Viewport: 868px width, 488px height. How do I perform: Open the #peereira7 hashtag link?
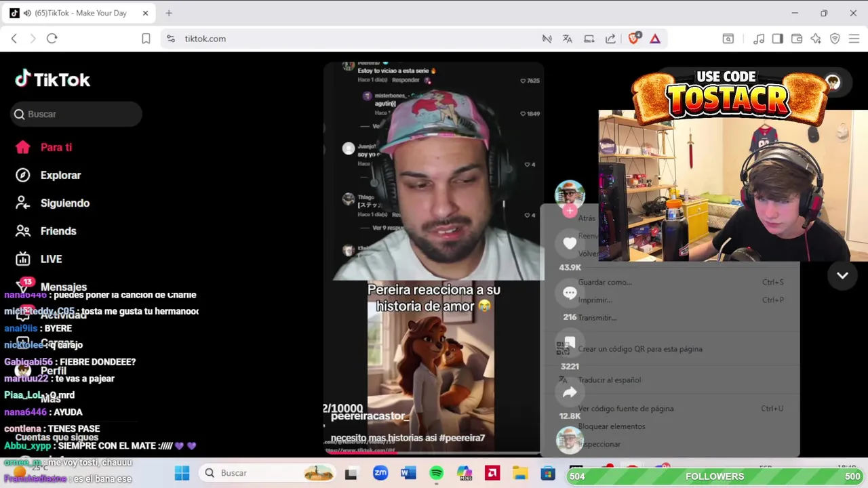tap(462, 438)
